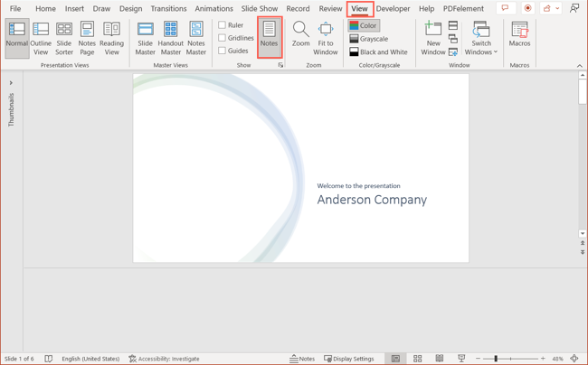Open the Record tab

[x=299, y=8]
